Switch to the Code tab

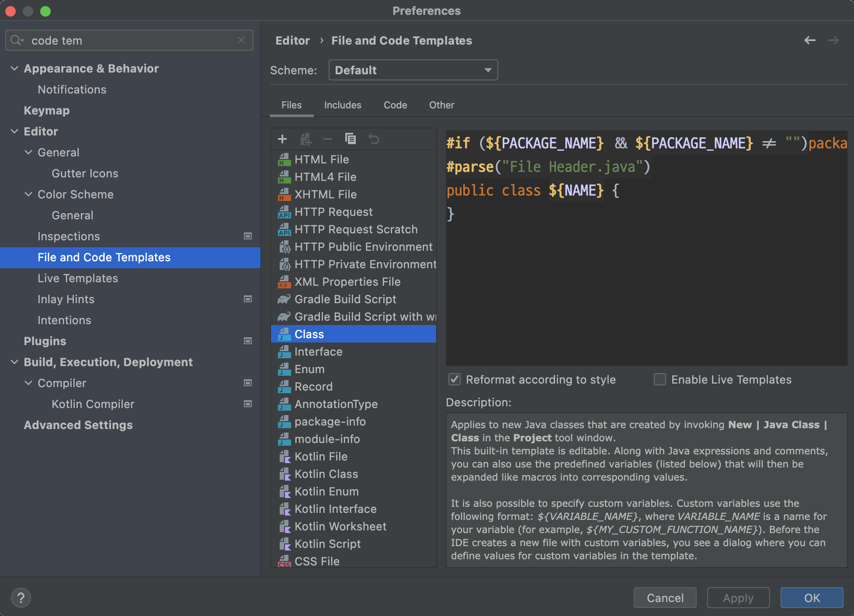pyautogui.click(x=395, y=105)
